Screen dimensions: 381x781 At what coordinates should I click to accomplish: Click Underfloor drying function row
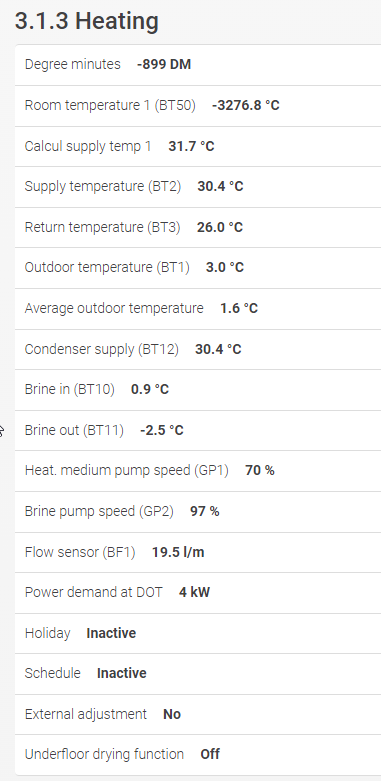tap(198, 755)
